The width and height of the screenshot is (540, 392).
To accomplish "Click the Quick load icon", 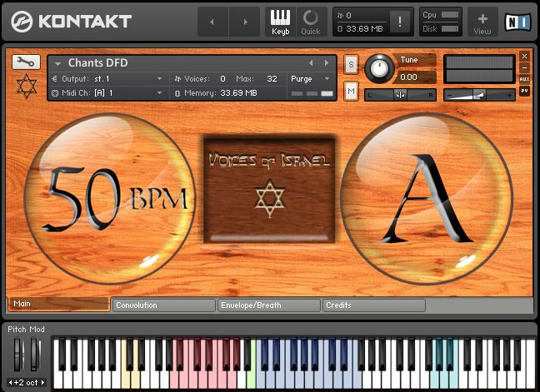I will point(310,22).
